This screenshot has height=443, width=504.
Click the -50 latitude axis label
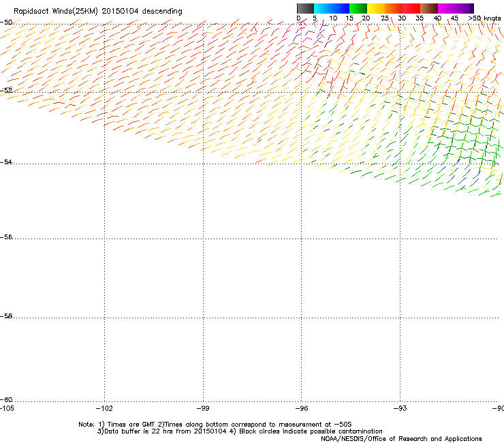point(6,22)
